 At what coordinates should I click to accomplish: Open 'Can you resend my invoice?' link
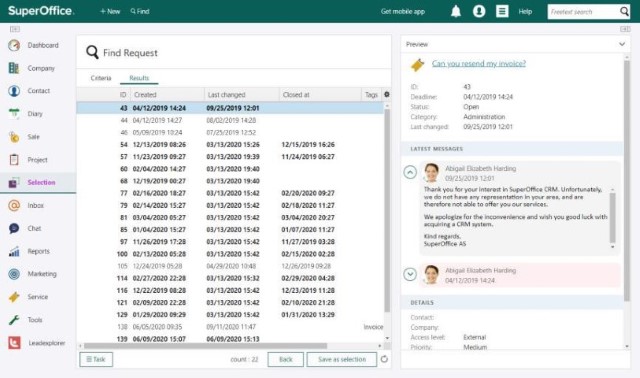[x=479, y=63]
